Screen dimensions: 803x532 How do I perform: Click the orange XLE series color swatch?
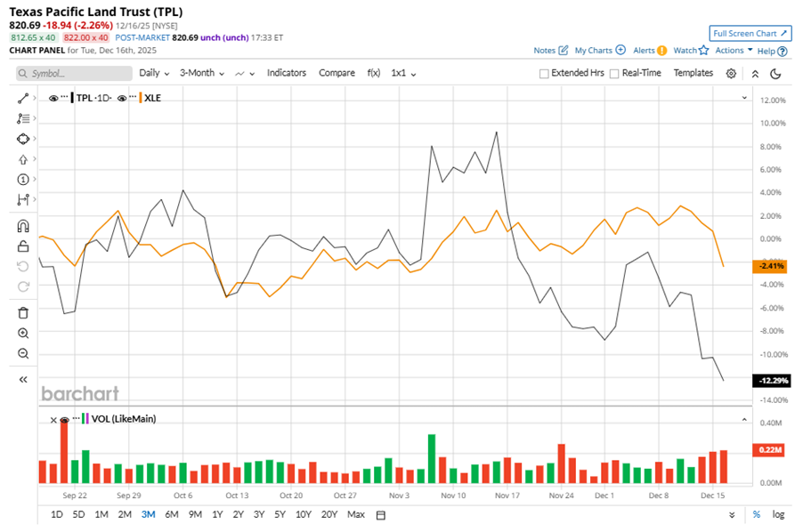[x=141, y=98]
